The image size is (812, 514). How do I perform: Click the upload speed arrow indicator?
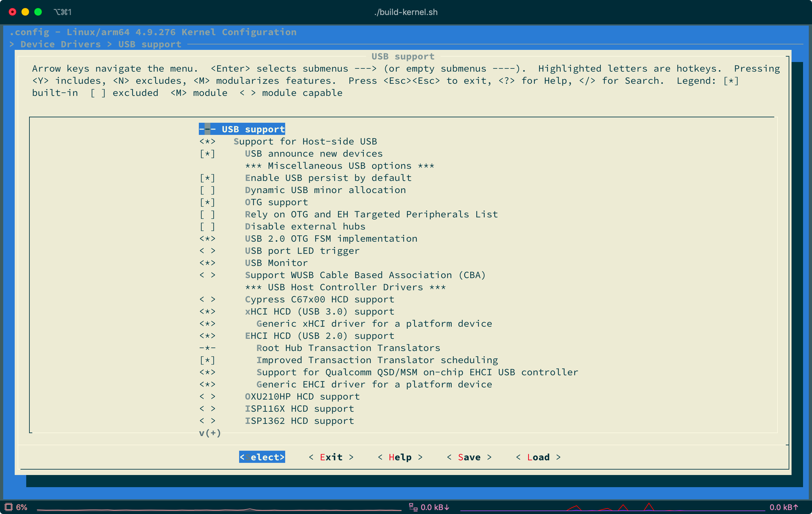click(x=796, y=507)
